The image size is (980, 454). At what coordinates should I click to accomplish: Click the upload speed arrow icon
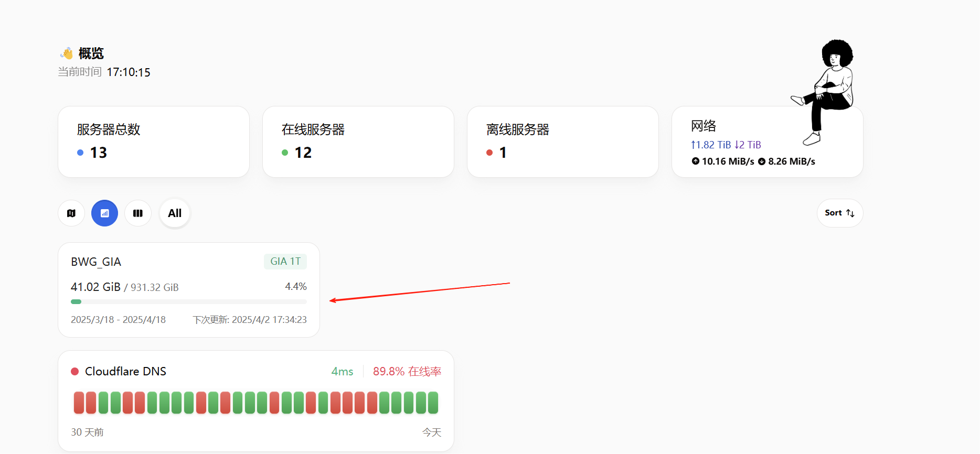(x=696, y=161)
